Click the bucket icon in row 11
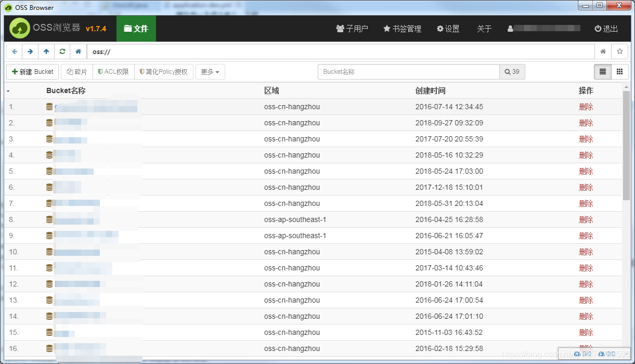 [x=49, y=268]
